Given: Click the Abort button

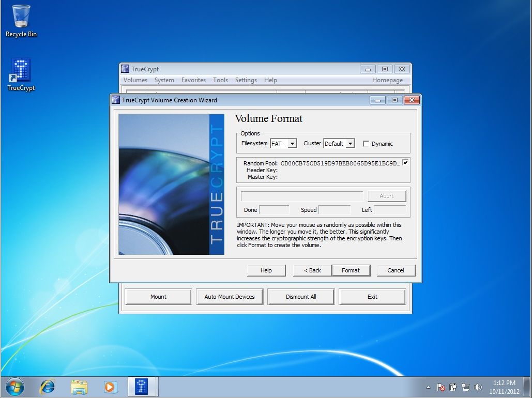Looking at the screenshot, I should (x=387, y=196).
